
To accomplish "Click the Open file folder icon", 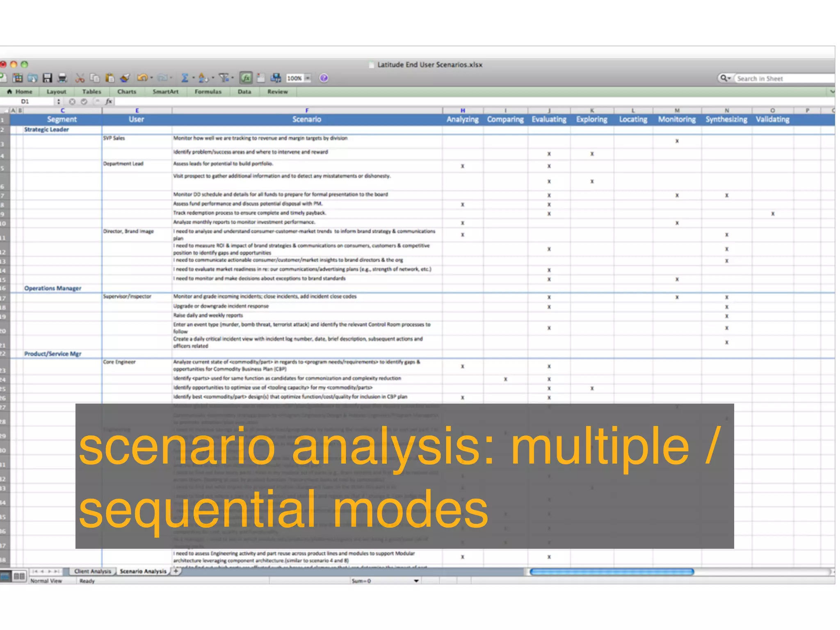I will point(32,78).
